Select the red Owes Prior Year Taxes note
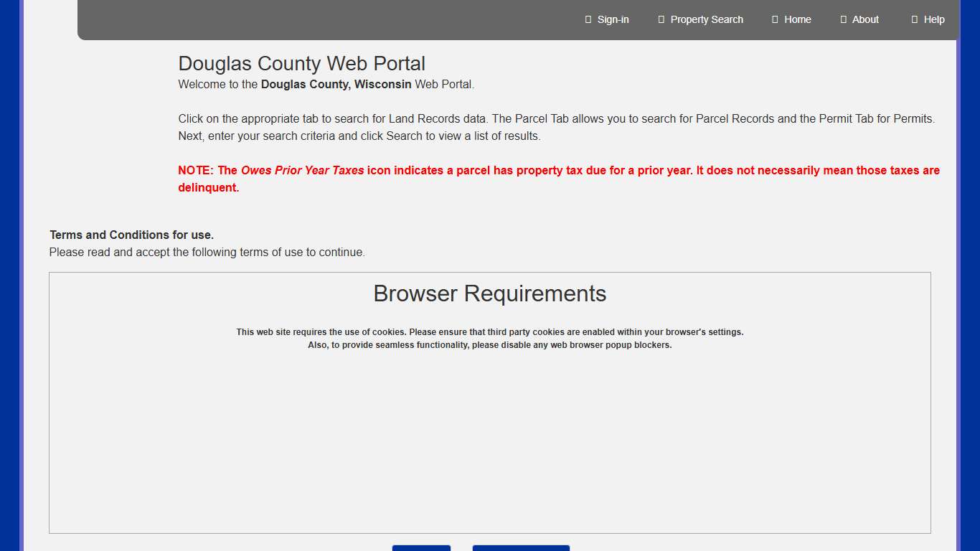980x551 pixels. (x=559, y=179)
